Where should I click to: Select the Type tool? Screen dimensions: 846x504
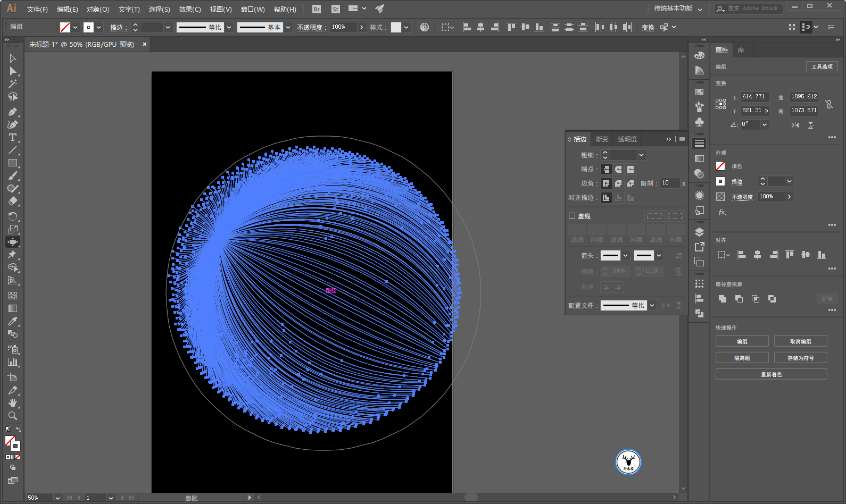13,137
